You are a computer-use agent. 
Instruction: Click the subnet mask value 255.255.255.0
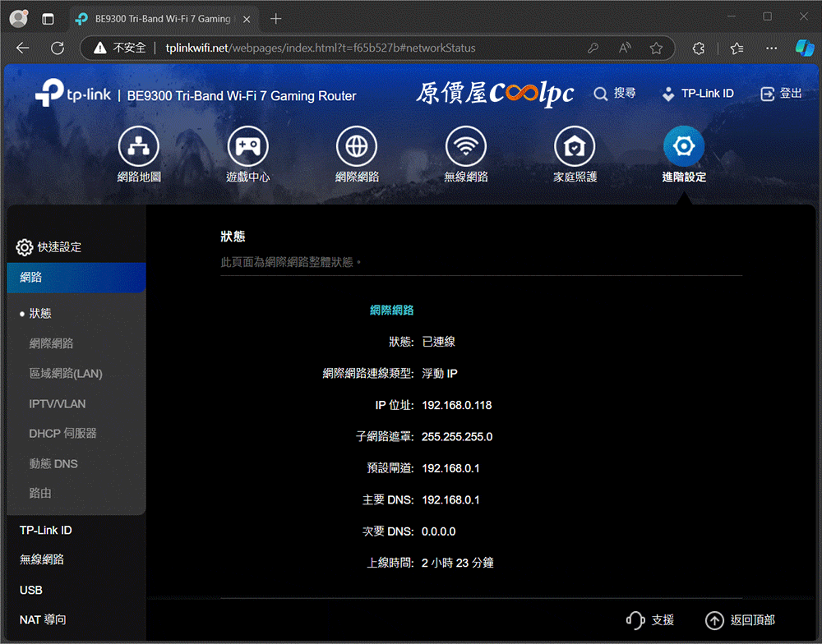[x=457, y=436]
